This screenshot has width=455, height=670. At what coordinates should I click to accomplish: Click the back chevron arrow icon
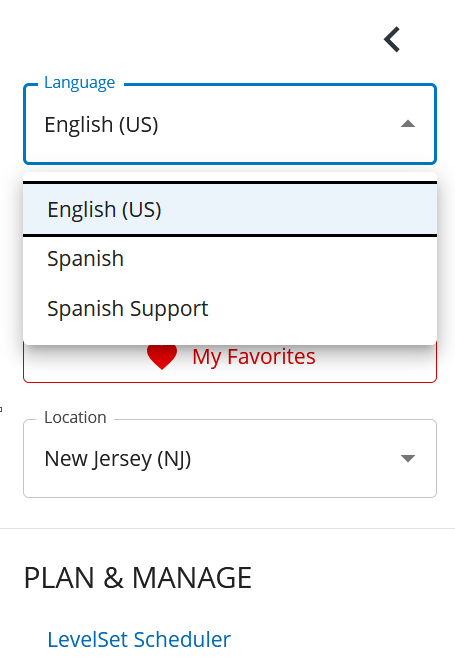[x=392, y=39]
